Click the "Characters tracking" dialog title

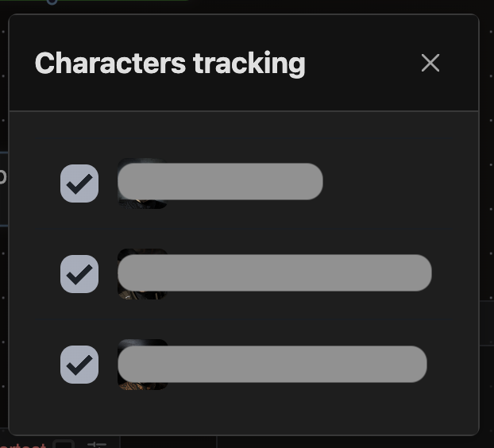point(170,64)
